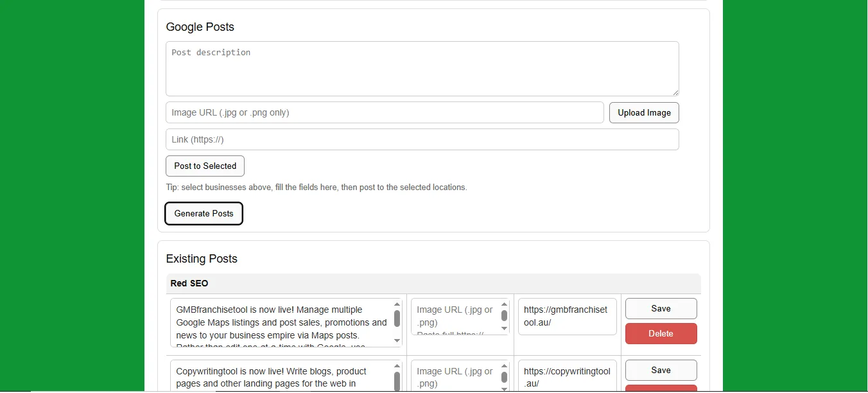Click scrollbar thumb in Copywritingtool description box

(x=397, y=381)
